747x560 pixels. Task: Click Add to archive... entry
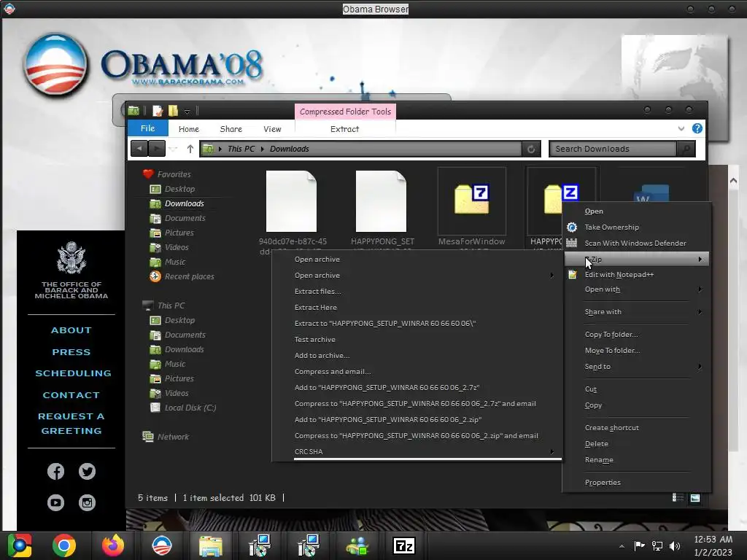[322, 355]
